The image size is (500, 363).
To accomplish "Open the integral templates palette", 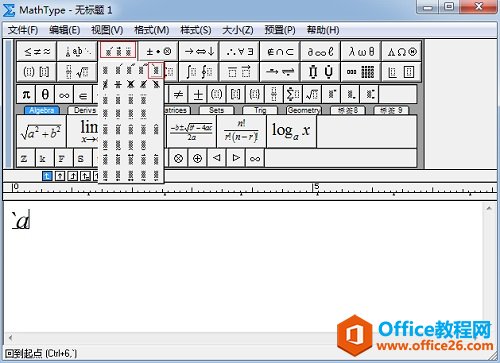I will [199, 72].
